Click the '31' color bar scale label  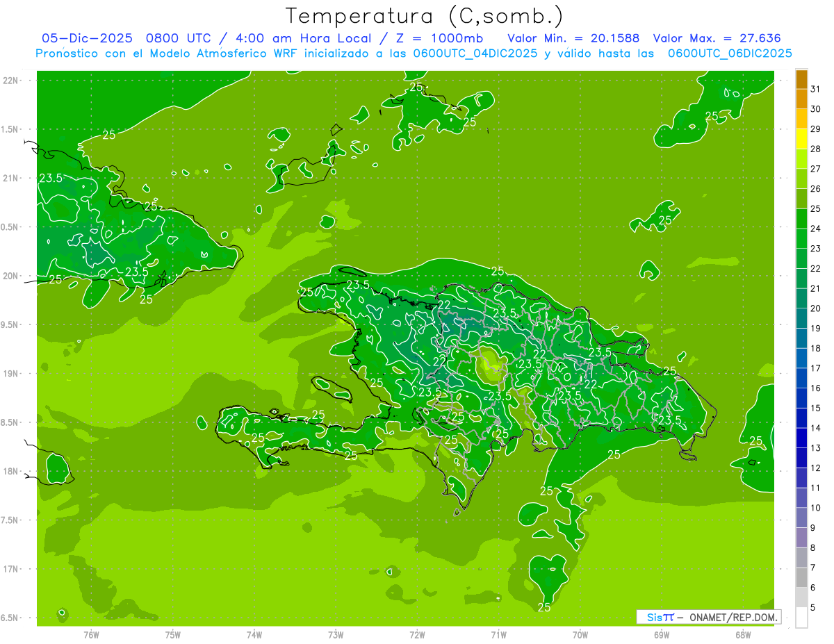click(815, 89)
